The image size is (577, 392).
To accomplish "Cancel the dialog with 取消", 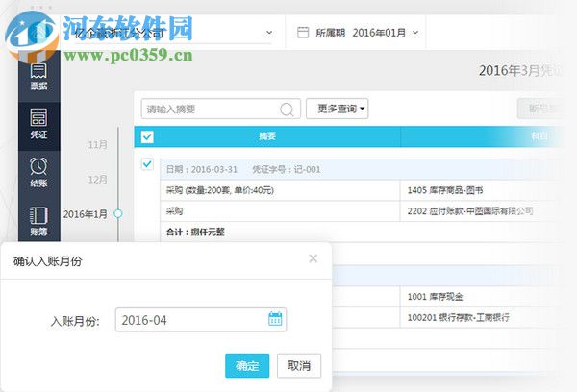I will [299, 365].
